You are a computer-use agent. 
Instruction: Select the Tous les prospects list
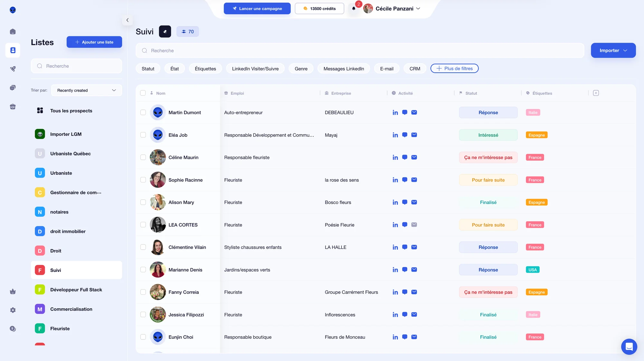click(76, 111)
